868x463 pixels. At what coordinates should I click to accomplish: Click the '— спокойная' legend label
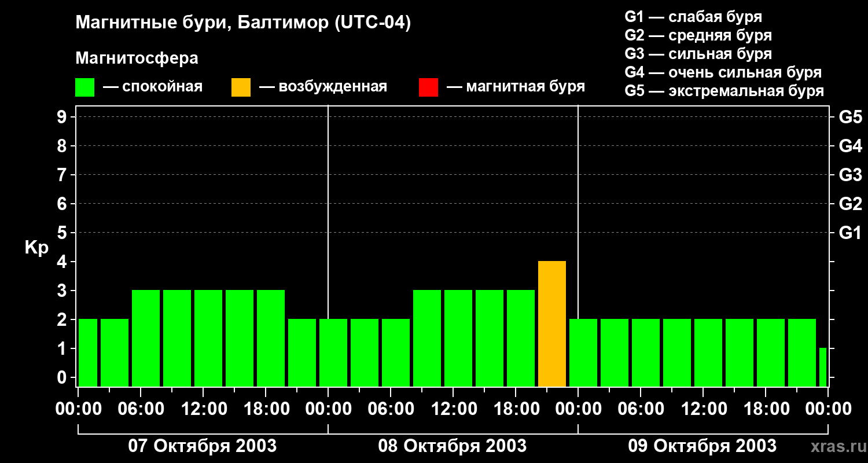tap(153, 87)
